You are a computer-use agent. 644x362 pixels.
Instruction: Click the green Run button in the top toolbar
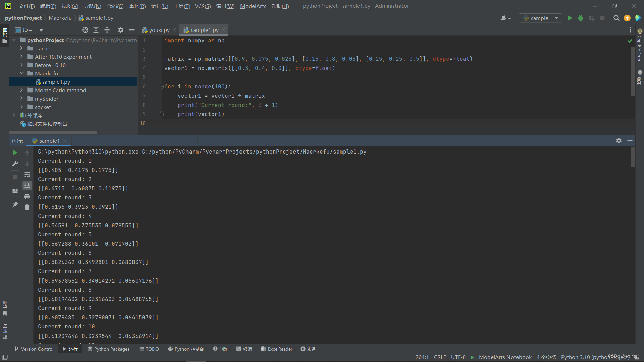pyautogui.click(x=570, y=18)
